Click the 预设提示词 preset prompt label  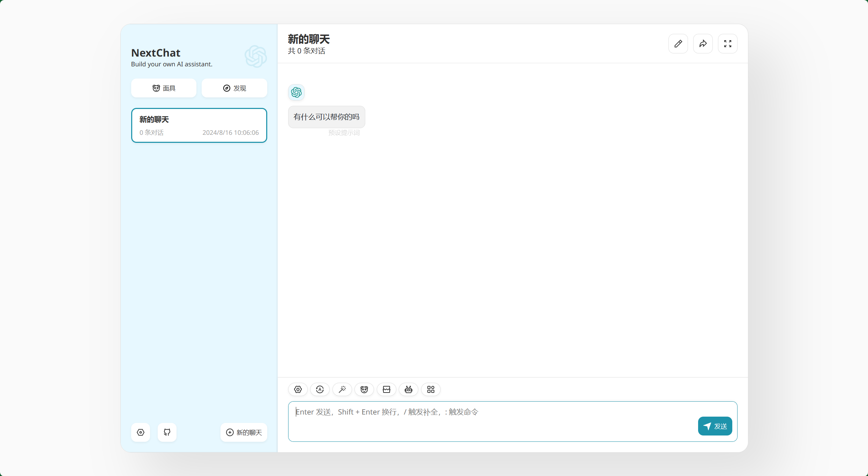(x=344, y=133)
